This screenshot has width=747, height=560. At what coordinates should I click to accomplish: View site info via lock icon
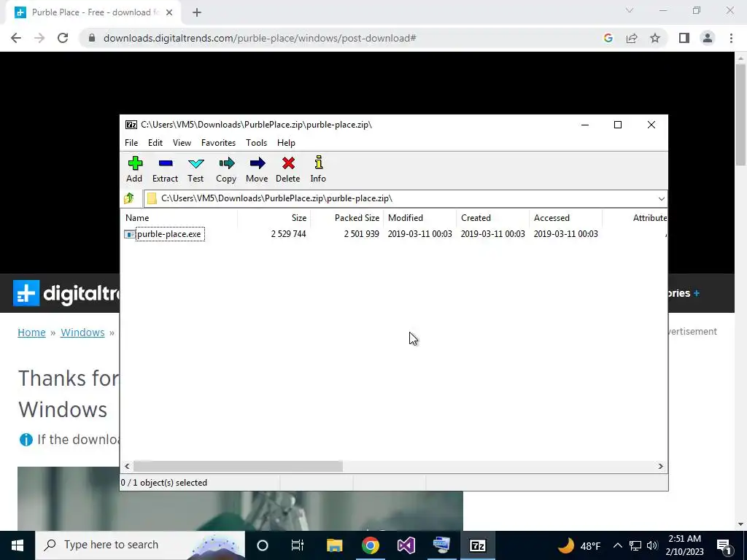pyautogui.click(x=92, y=38)
